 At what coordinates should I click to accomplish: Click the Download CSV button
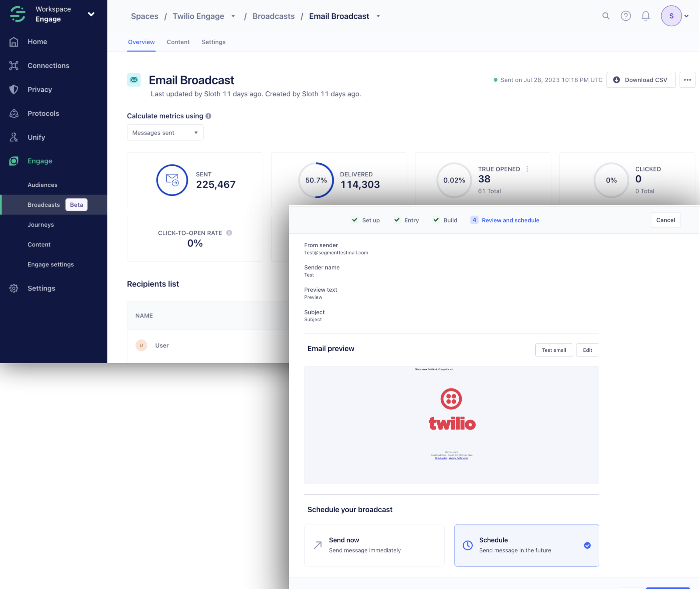pos(640,80)
